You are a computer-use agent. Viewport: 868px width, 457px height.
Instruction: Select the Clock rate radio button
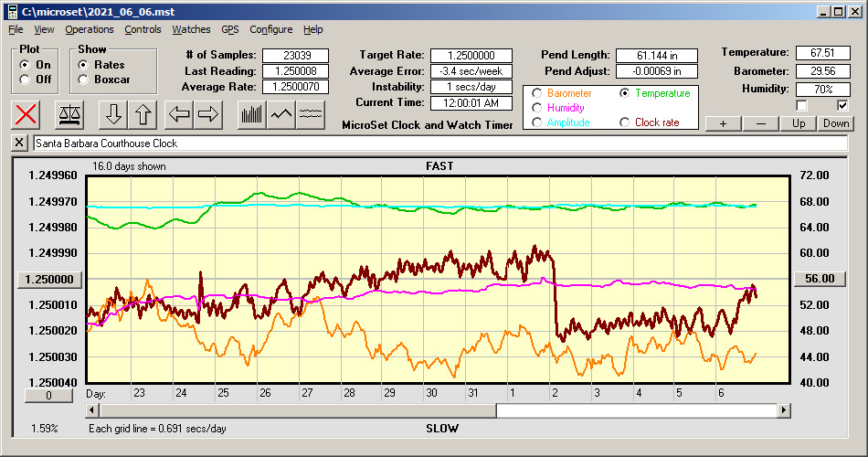(624, 122)
